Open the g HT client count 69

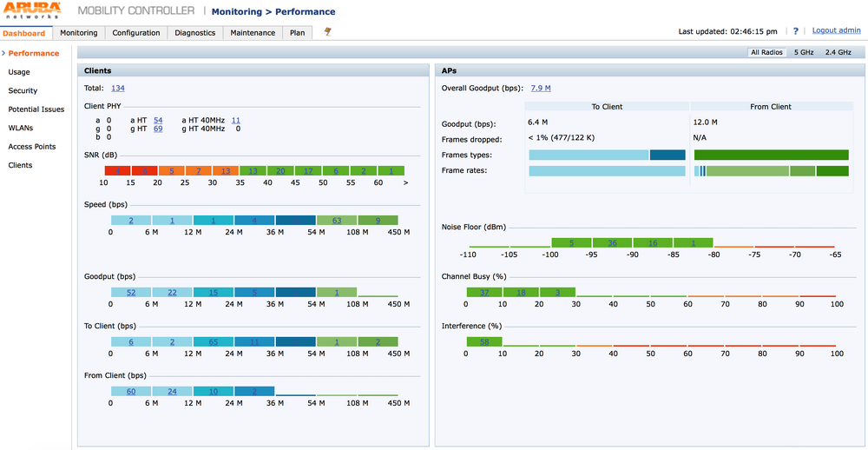pos(158,129)
